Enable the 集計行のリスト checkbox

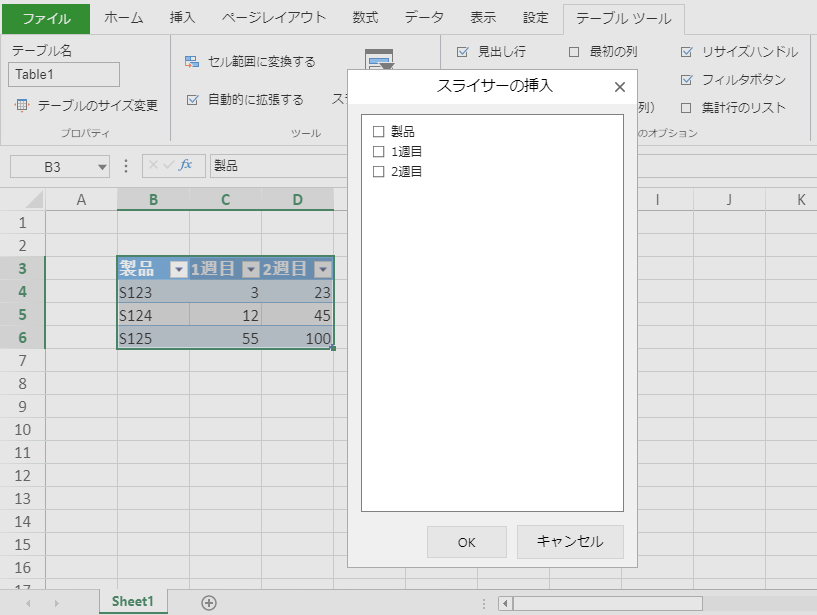point(686,108)
